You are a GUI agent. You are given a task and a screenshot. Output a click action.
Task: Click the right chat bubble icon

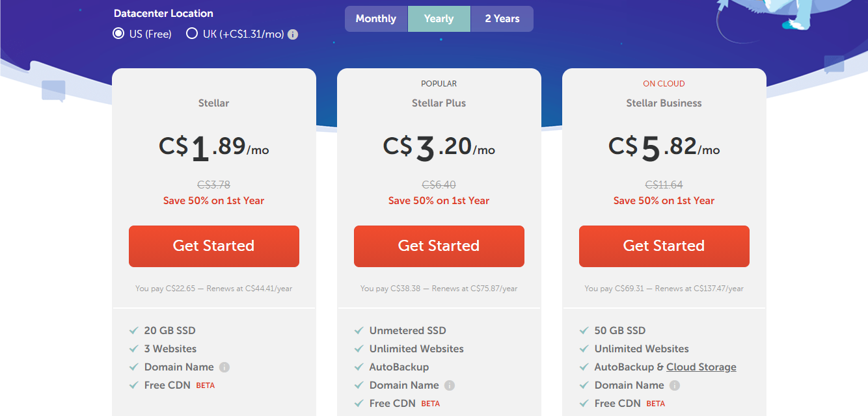pos(834,65)
